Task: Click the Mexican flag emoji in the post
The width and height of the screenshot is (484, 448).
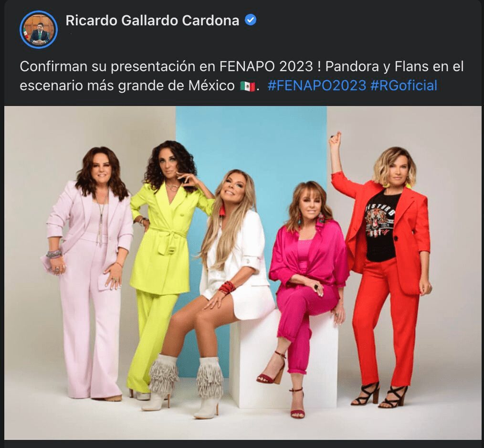Action: (248, 86)
